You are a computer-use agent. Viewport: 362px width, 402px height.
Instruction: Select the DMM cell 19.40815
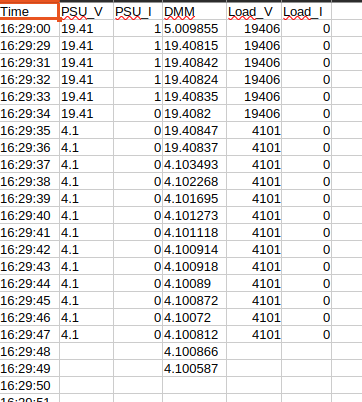195,46
